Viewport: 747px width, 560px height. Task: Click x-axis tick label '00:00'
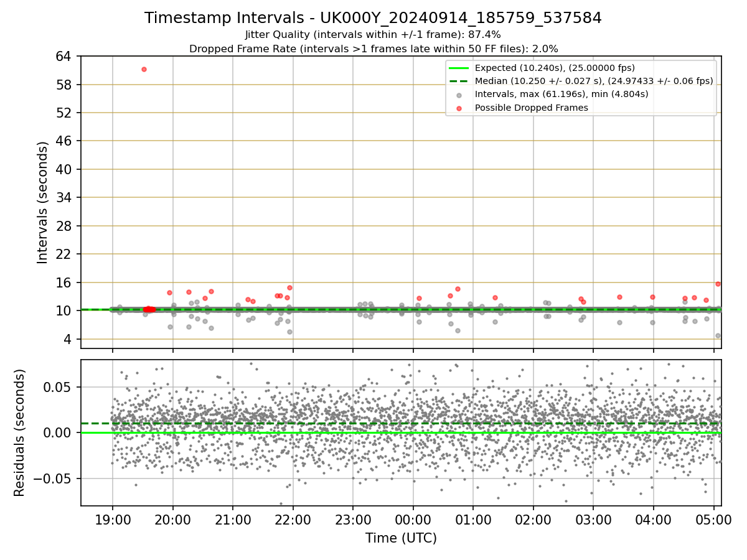coord(413,520)
